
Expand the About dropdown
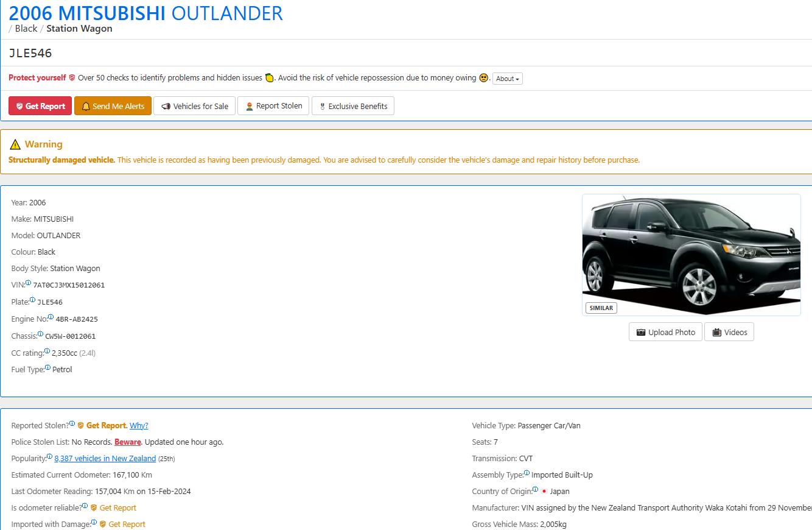point(508,79)
